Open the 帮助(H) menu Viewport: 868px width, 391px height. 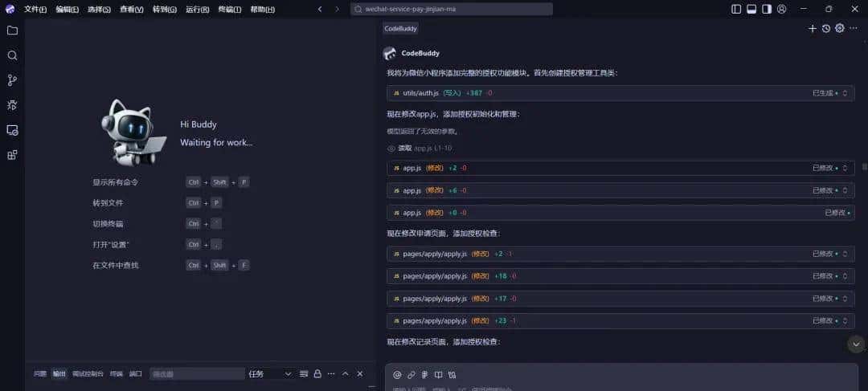click(262, 10)
